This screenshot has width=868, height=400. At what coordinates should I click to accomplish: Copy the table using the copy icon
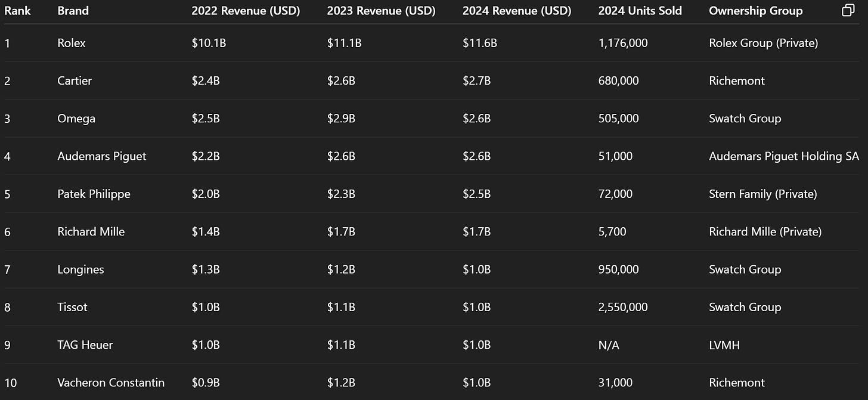pyautogui.click(x=848, y=11)
